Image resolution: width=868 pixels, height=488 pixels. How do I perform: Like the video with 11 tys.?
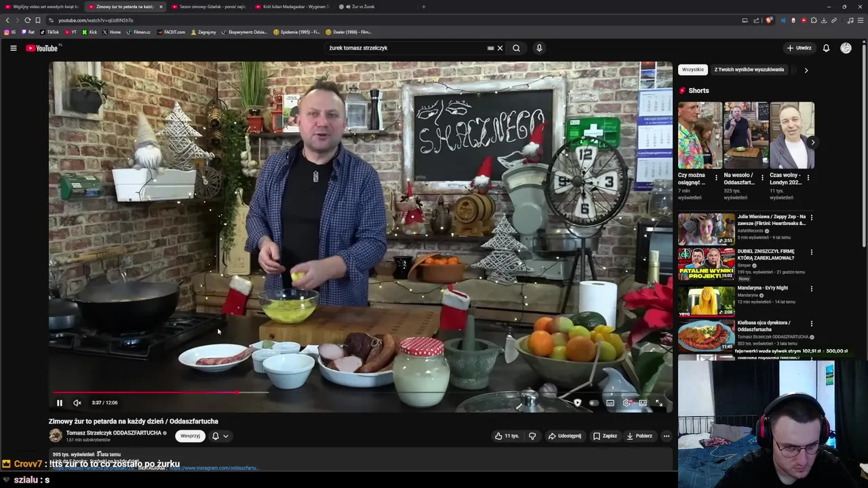click(x=507, y=436)
